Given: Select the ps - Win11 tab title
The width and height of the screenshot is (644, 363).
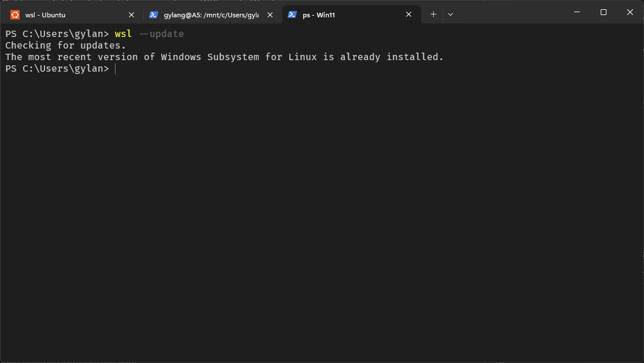Looking at the screenshot, I should point(319,15).
